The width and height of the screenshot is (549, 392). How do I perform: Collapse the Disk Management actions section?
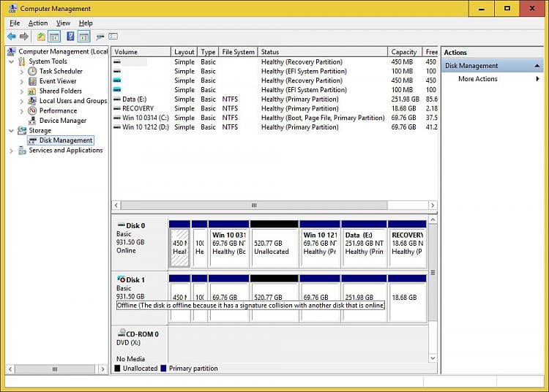537,66
